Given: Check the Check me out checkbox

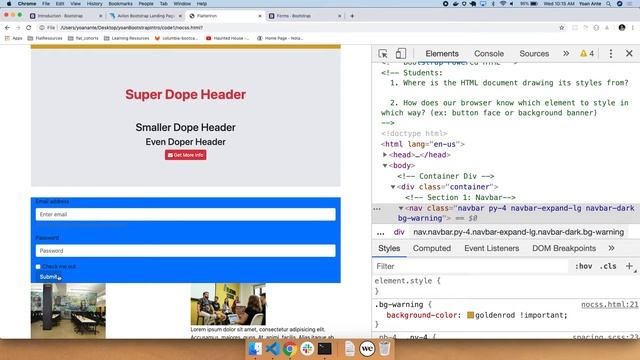Looking at the screenshot, I should coord(38,267).
